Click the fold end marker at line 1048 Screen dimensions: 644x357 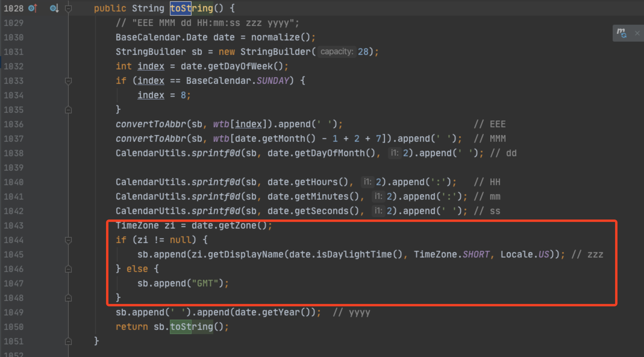point(68,298)
